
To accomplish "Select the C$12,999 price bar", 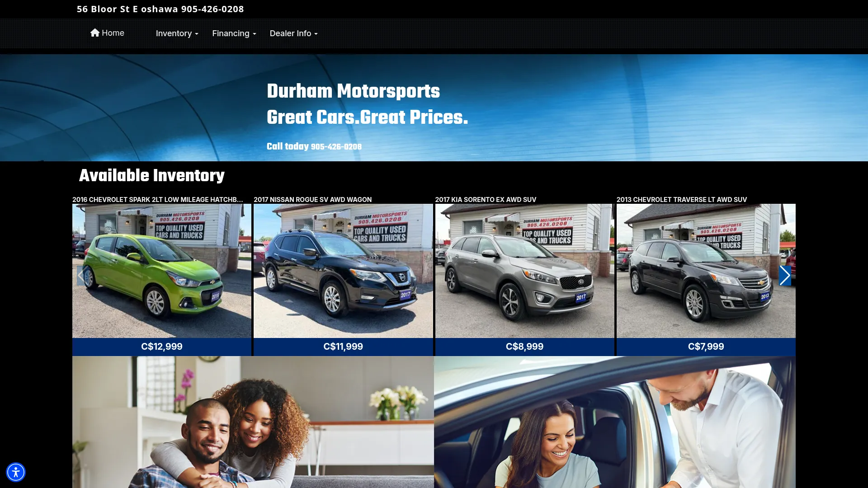I will click(x=162, y=347).
